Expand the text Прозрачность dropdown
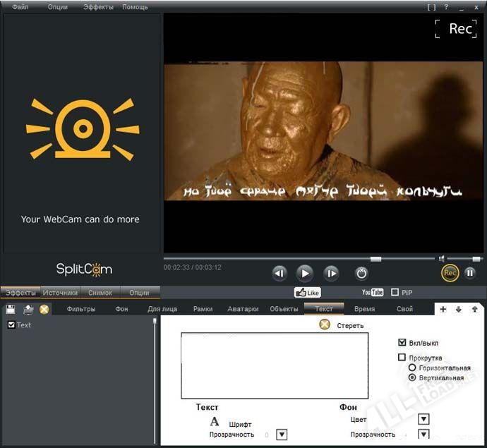The height and width of the screenshot is (448, 487). tap(282, 435)
